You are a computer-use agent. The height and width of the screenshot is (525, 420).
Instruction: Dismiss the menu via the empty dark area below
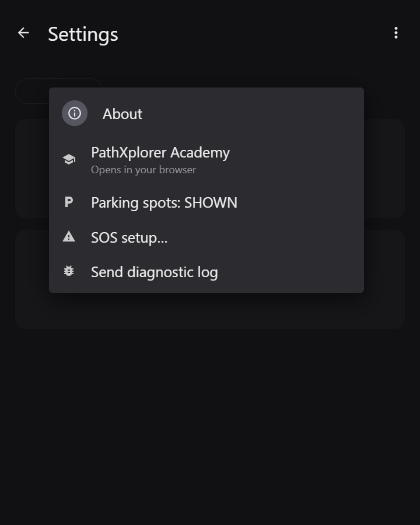pyautogui.click(x=210, y=425)
